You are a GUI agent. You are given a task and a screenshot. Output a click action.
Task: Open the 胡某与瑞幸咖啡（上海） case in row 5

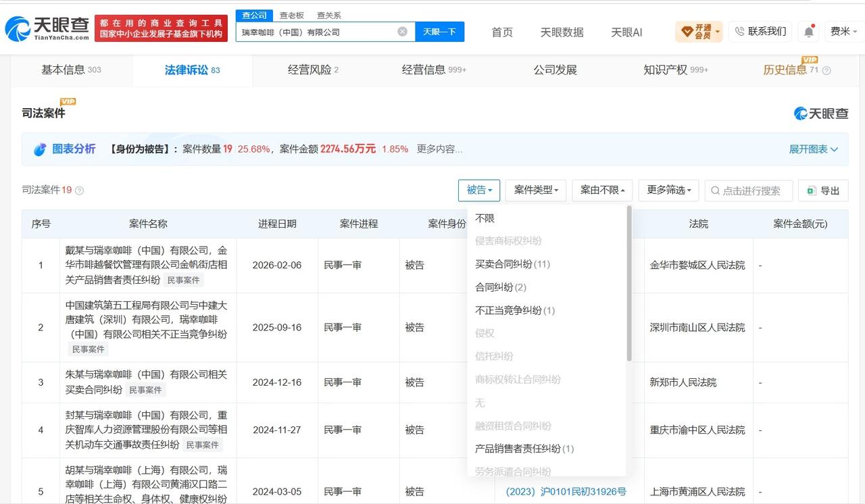[x=146, y=484]
